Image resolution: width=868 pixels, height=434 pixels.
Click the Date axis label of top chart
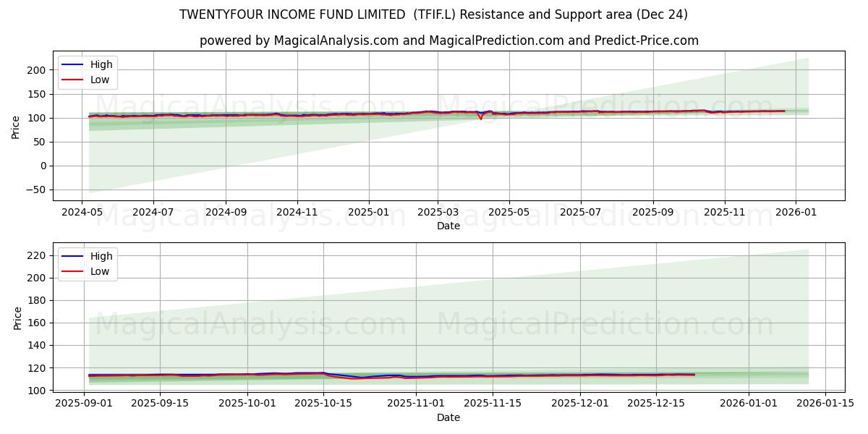[448, 226]
